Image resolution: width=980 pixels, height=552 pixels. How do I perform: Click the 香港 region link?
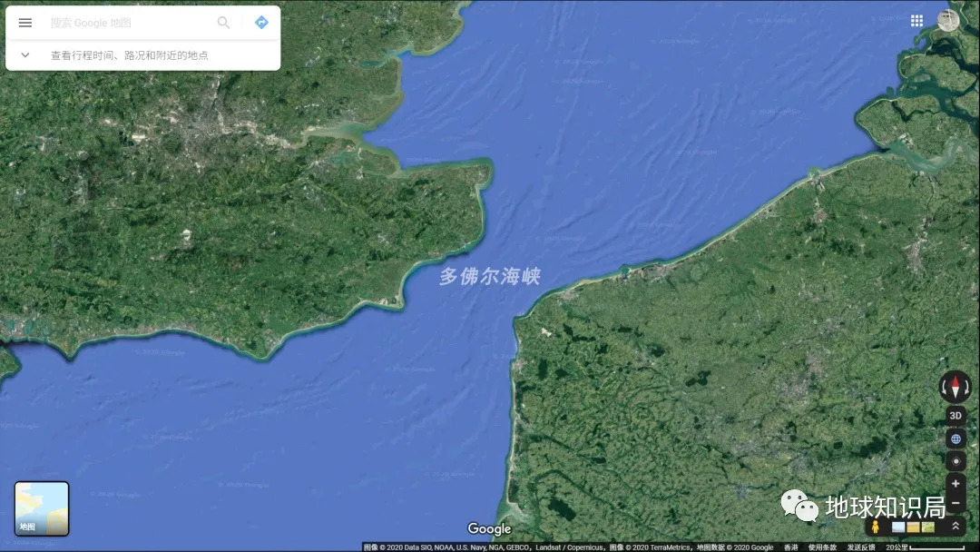[x=791, y=547]
